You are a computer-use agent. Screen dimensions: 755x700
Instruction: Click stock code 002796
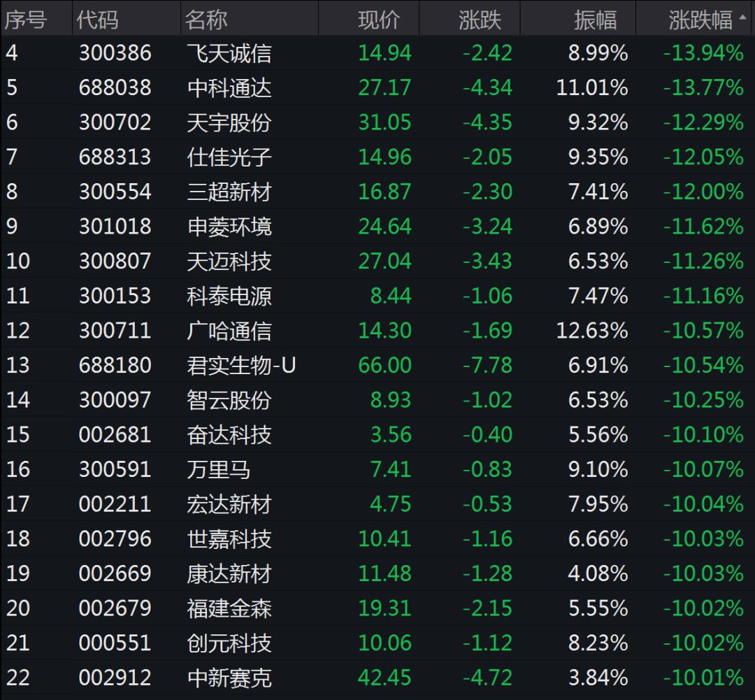coord(115,538)
